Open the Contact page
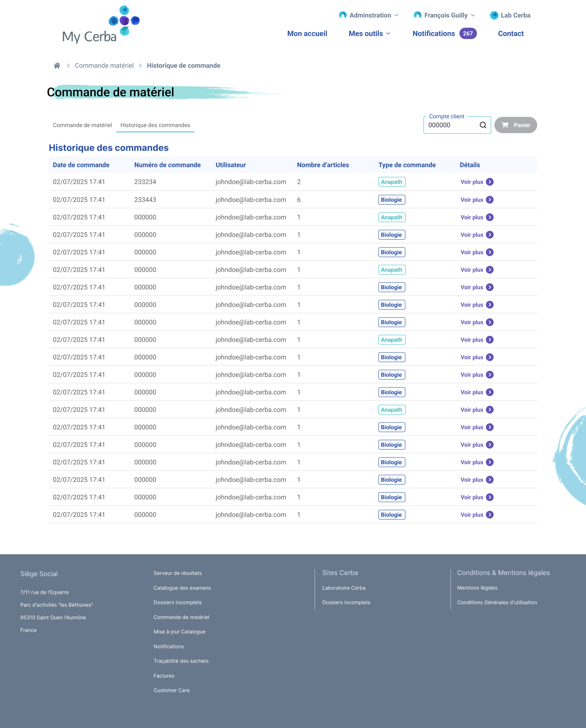Screen dimensions: 586x728 pyautogui.click(x=511, y=33)
